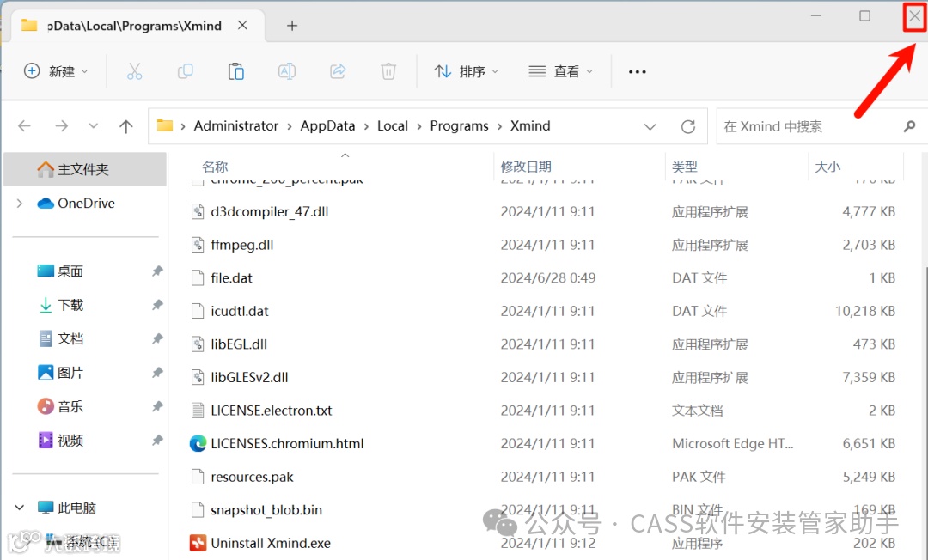Click Programs in the address breadcrumb
Image resolution: width=928 pixels, height=560 pixels.
459,126
